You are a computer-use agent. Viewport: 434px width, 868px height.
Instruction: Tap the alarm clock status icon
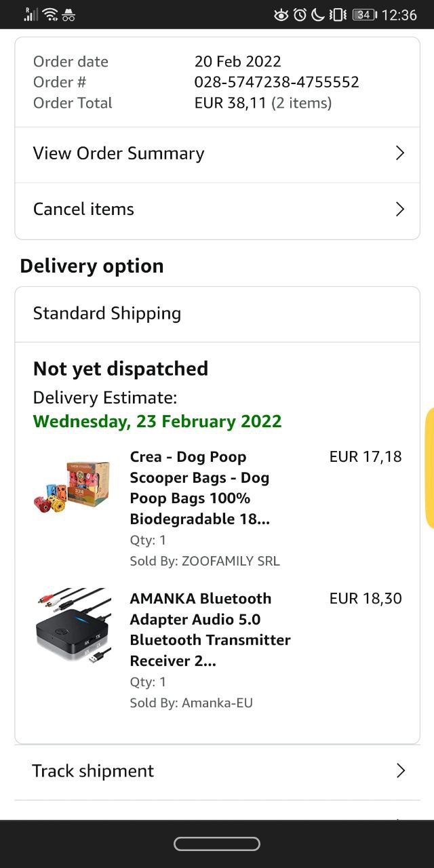coord(300,15)
